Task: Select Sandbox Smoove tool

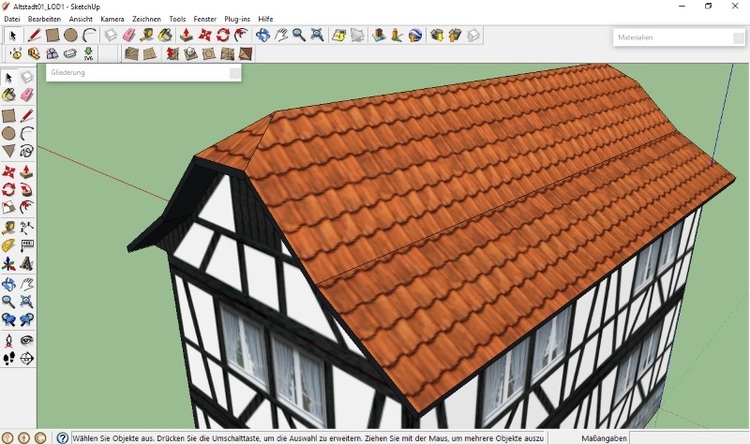Action: click(172, 54)
